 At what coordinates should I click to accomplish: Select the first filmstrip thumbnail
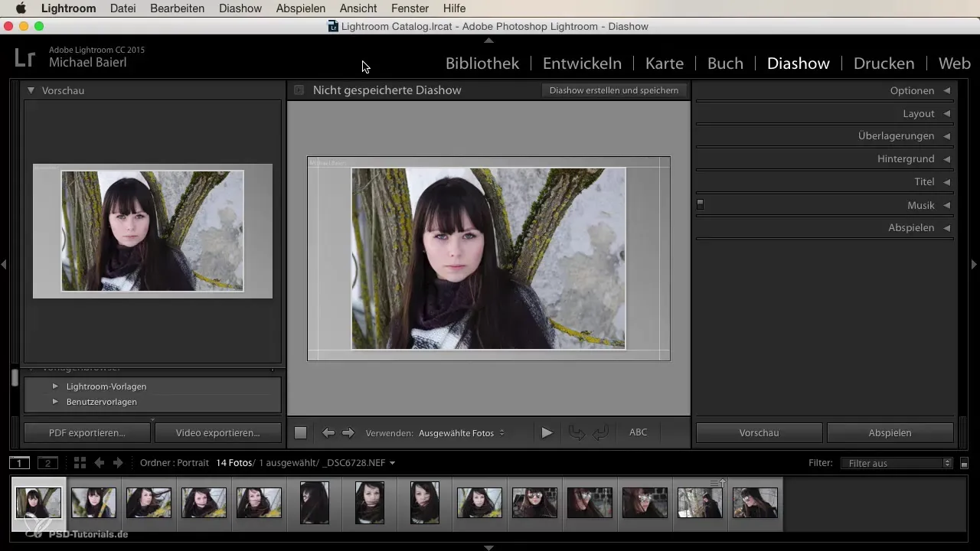(38, 503)
